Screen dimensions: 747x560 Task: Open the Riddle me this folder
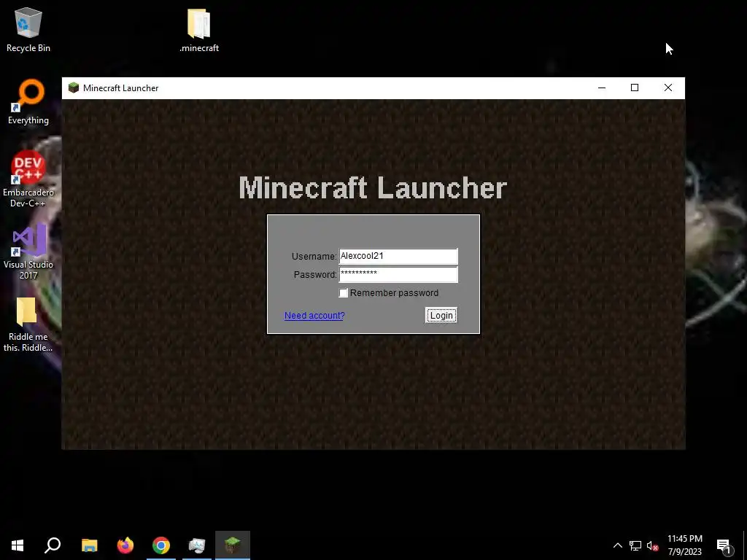click(28, 324)
